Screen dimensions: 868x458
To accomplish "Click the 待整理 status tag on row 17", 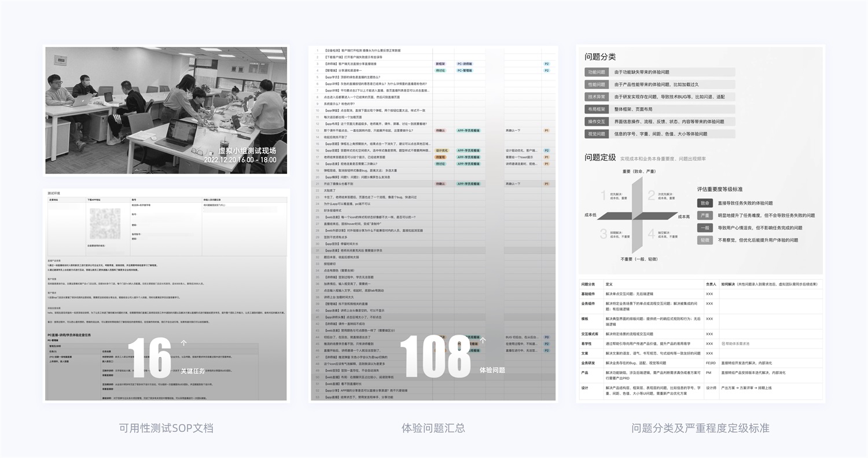I will (x=442, y=157).
